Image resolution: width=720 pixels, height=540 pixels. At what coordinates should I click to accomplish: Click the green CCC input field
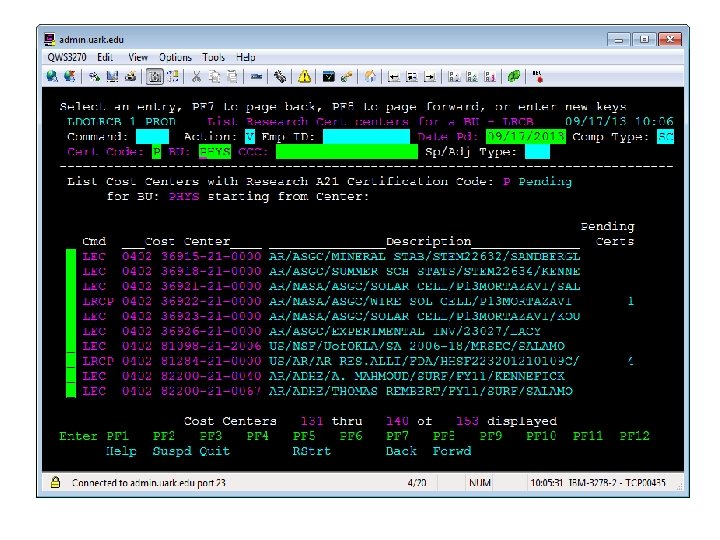click(347, 152)
